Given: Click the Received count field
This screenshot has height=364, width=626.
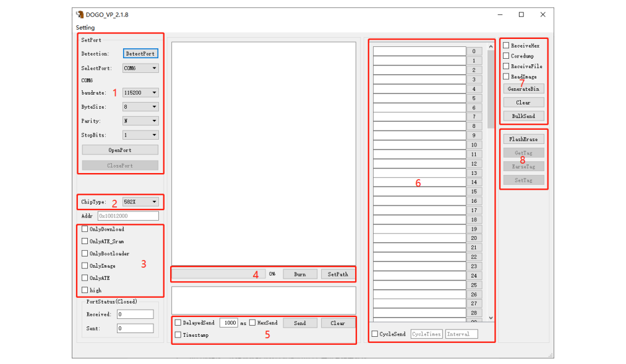Looking at the screenshot, I should tap(135, 314).
